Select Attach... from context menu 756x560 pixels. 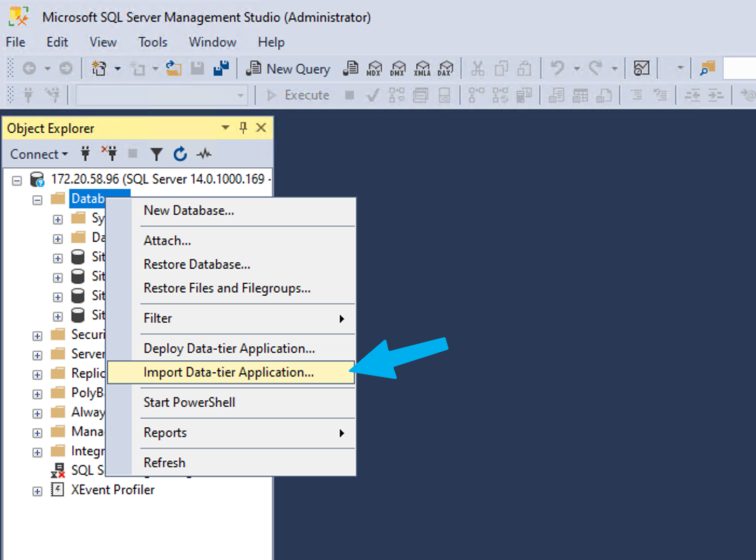tap(231, 241)
